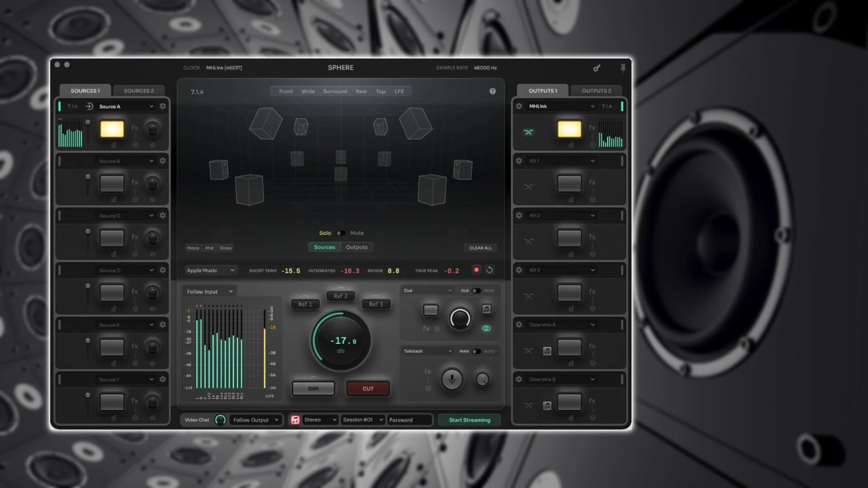Open the Outputs 2 tab
This screenshot has height=488, width=868.
click(596, 90)
